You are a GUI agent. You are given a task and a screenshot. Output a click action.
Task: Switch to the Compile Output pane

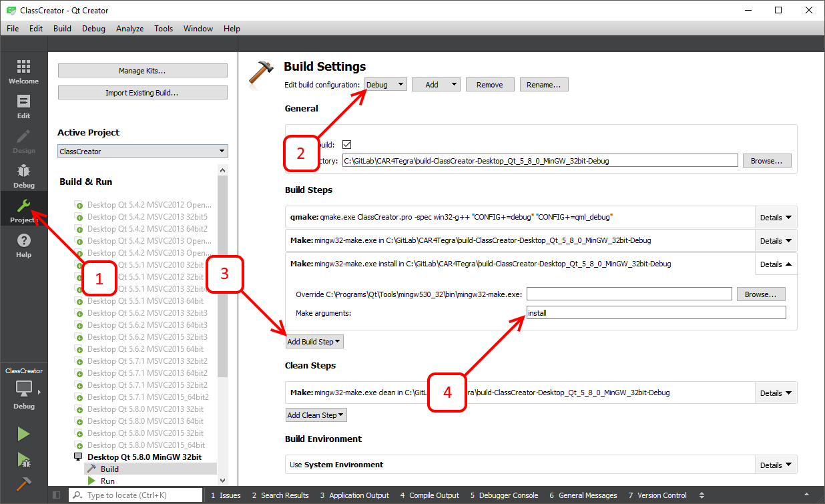pyautogui.click(x=429, y=495)
